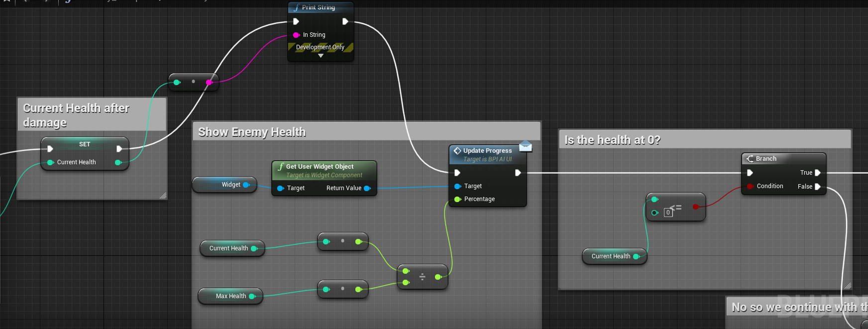This screenshot has width=868, height=329.
Task: Click Return Value pin of Get User Widget Object
Action: (x=367, y=188)
